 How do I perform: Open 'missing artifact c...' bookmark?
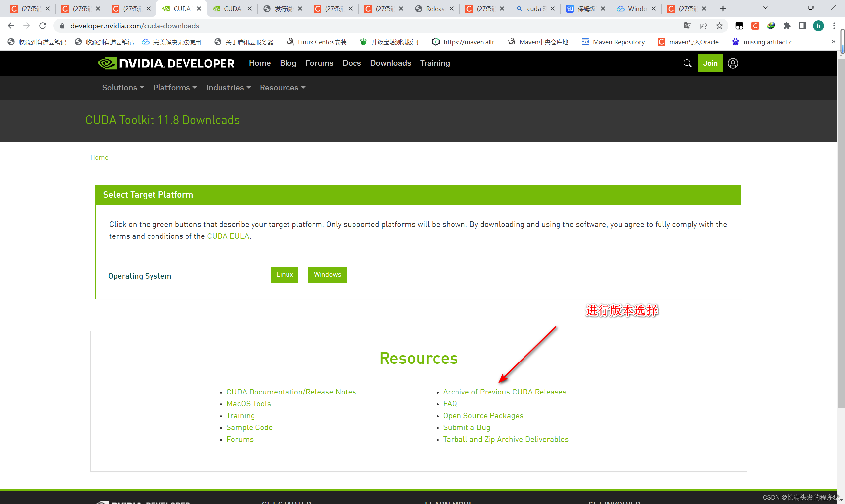[x=764, y=42]
